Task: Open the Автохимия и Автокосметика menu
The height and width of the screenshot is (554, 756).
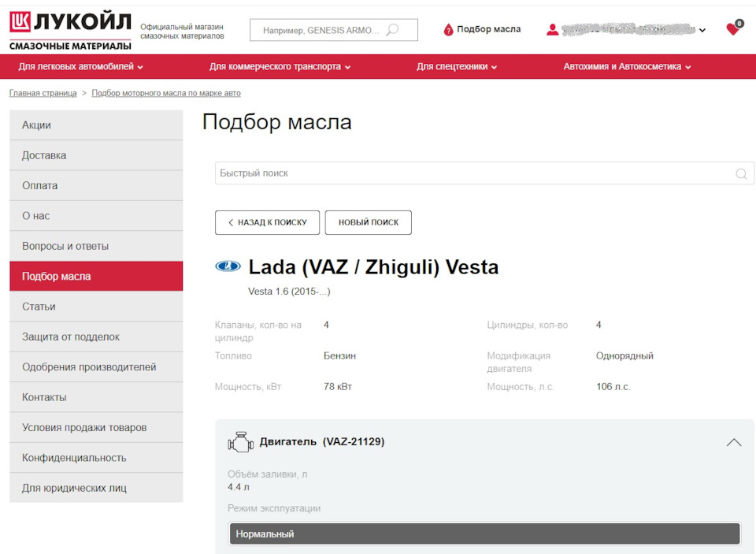Action: click(x=626, y=68)
